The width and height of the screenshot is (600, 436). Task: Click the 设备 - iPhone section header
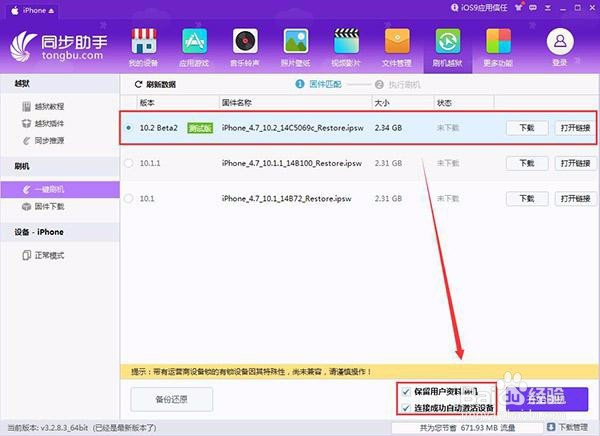click(x=60, y=232)
